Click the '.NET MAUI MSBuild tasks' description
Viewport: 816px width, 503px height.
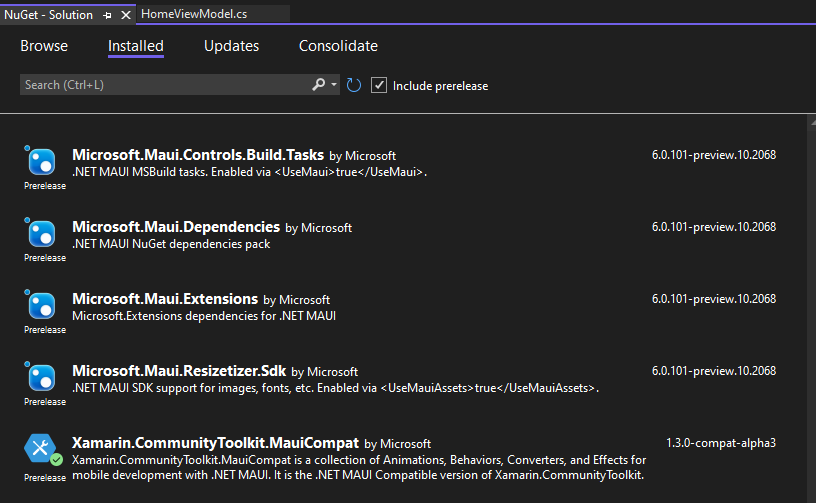(x=249, y=172)
